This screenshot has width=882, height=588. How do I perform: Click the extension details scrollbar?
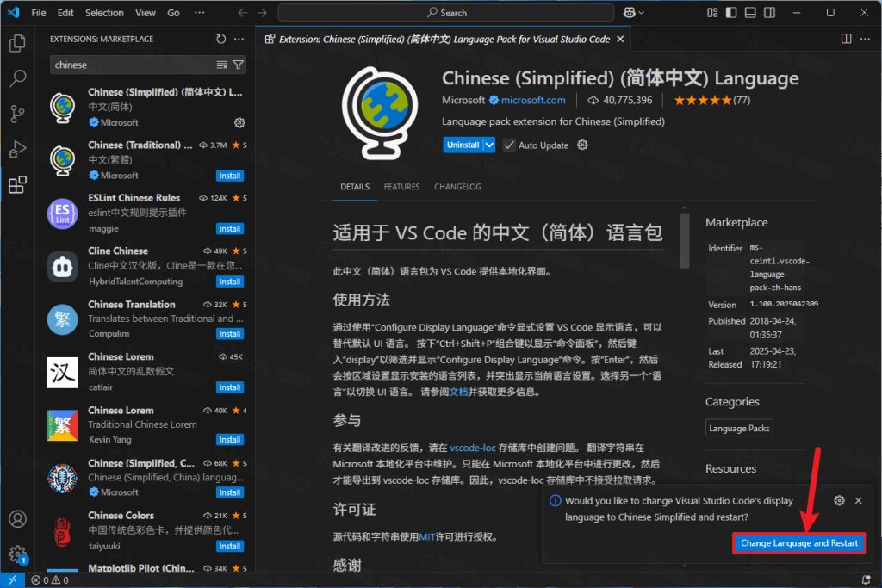(685, 239)
